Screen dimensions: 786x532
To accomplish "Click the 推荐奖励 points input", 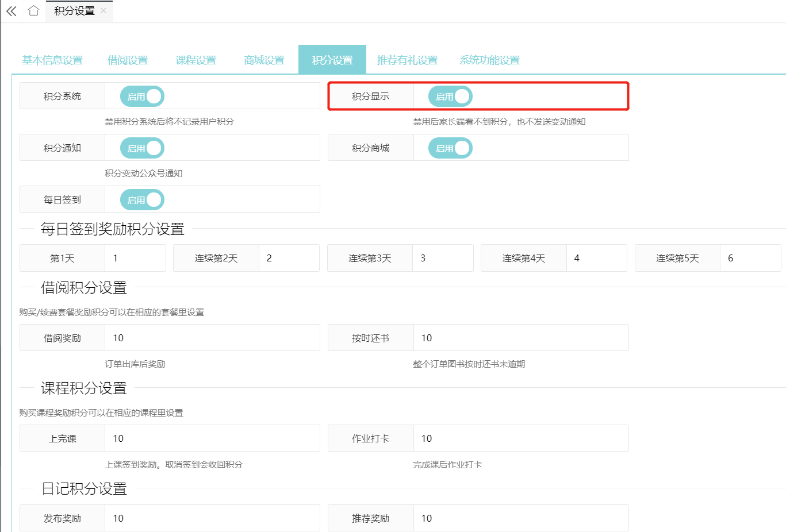I will 521,518.
